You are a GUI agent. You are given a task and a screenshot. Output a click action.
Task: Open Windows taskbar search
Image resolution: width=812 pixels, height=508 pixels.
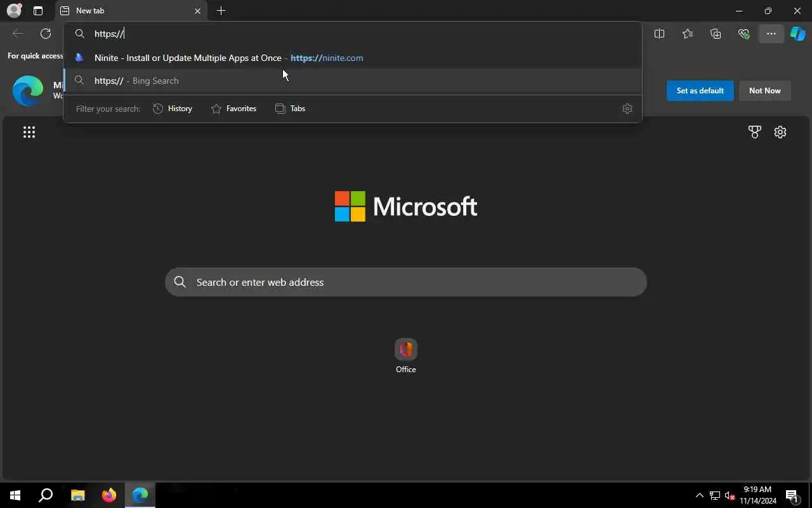click(x=46, y=495)
